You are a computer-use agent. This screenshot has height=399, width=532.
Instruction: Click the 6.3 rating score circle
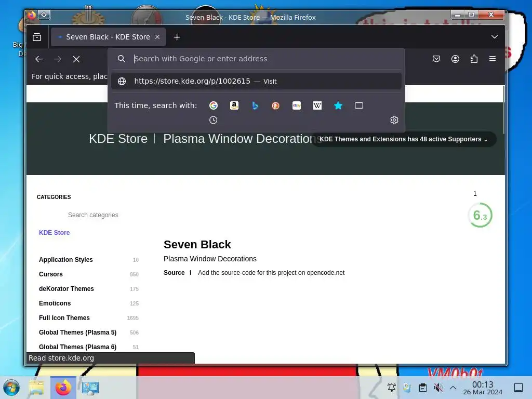tap(480, 215)
